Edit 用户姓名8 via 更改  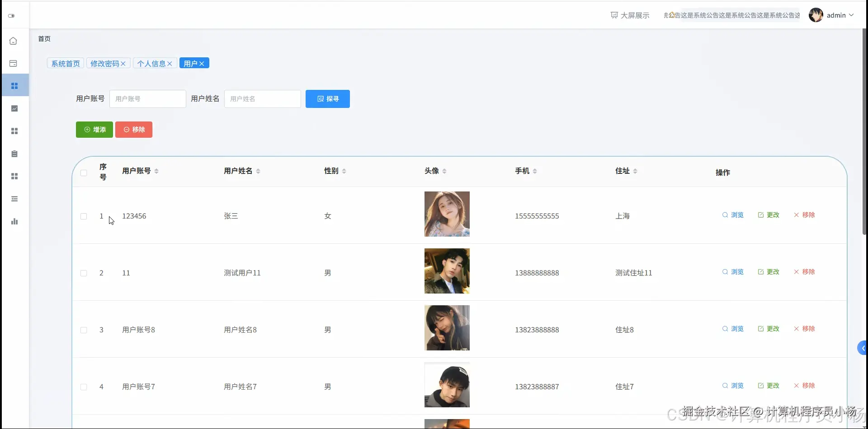point(769,329)
